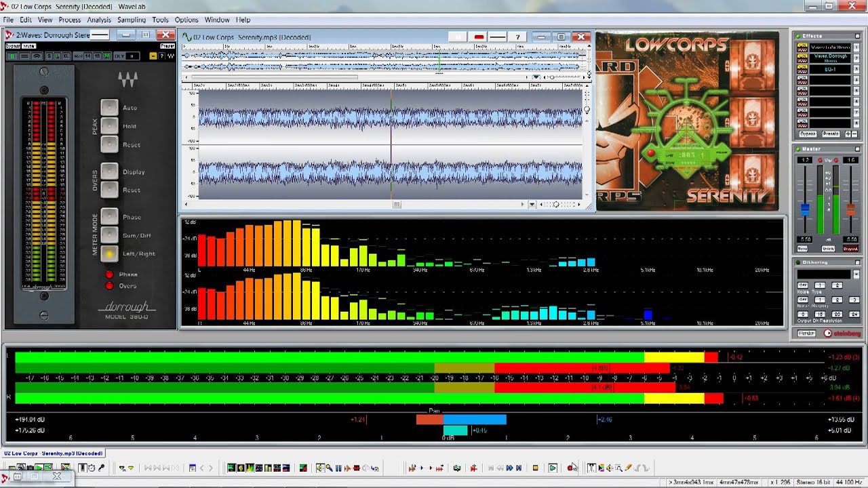Collapse the Master panel header

tap(857, 148)
